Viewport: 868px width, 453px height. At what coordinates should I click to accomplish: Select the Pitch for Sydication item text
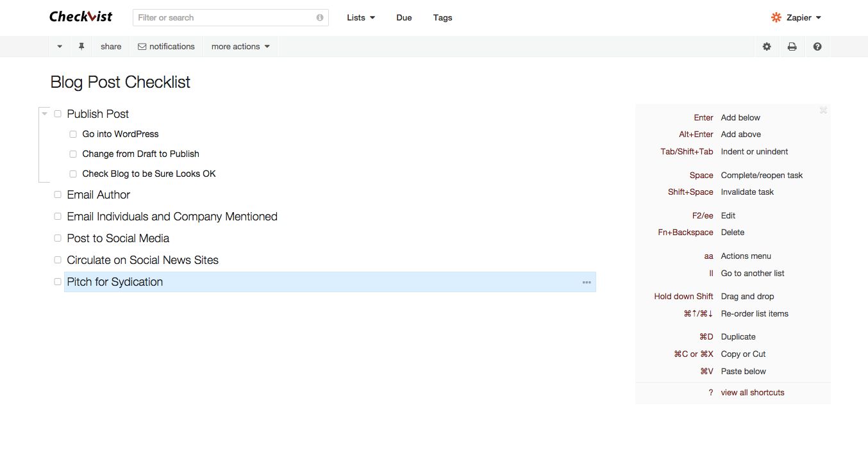[115, 282]
